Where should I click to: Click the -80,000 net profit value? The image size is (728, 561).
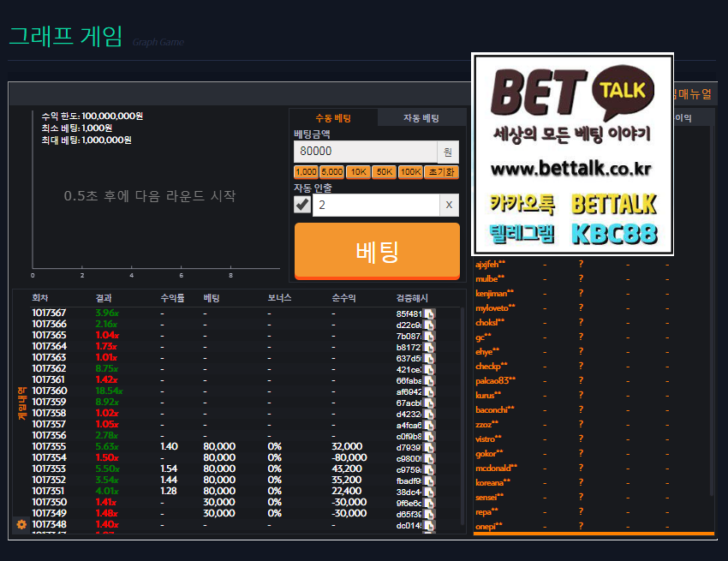(x=349, y=458)
